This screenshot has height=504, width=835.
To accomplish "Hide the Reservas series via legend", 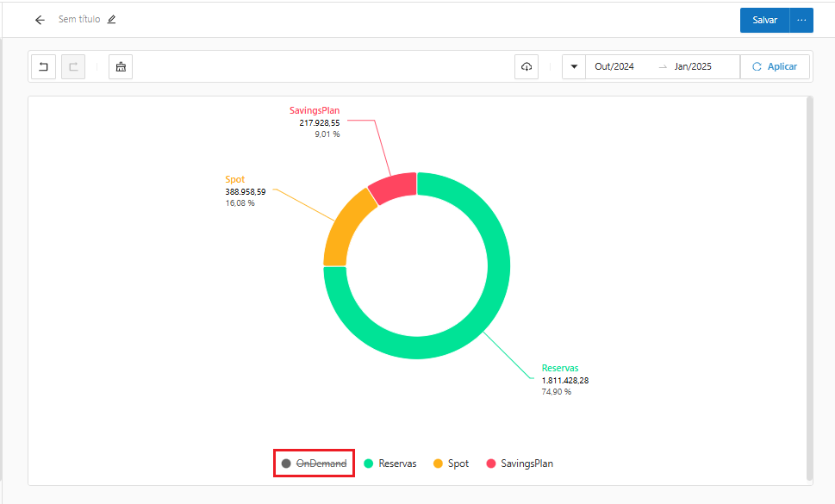I will [x=389, y=464].
